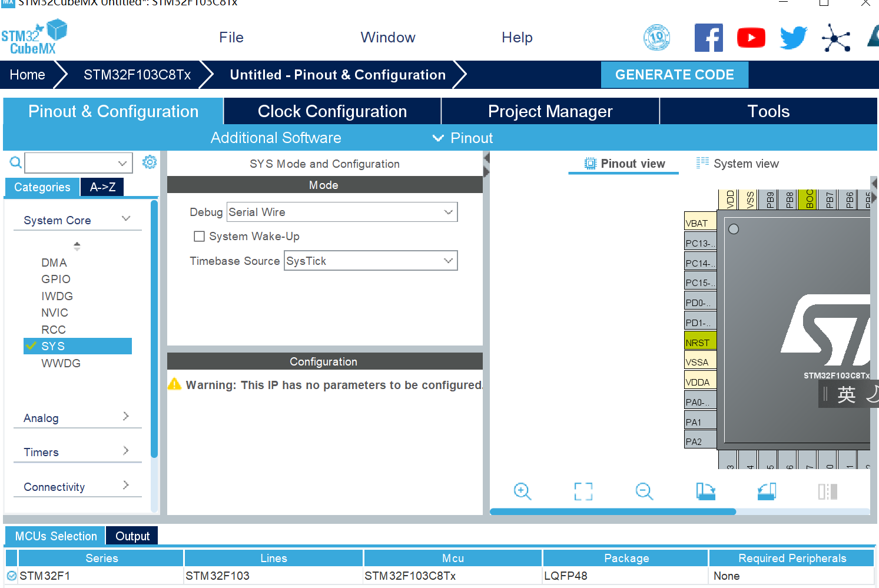
Task: Select NVIC in System Core
Action: [x=55, y=313]
